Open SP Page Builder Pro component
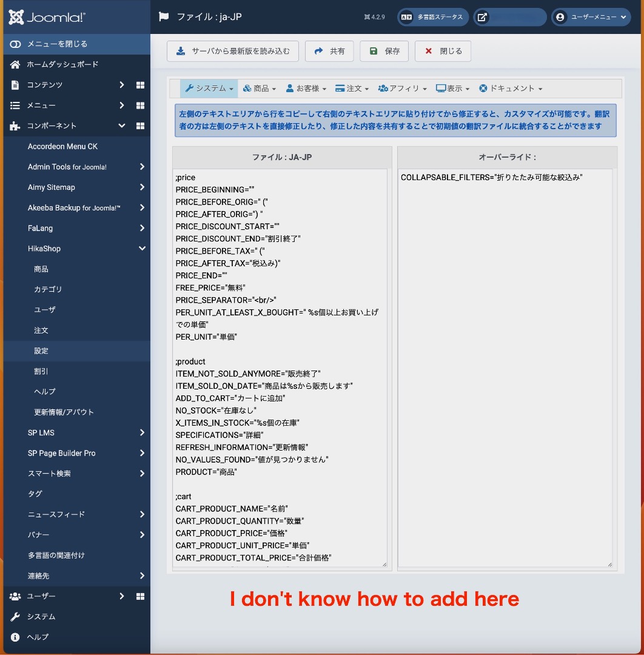 [x=61, y=453]
